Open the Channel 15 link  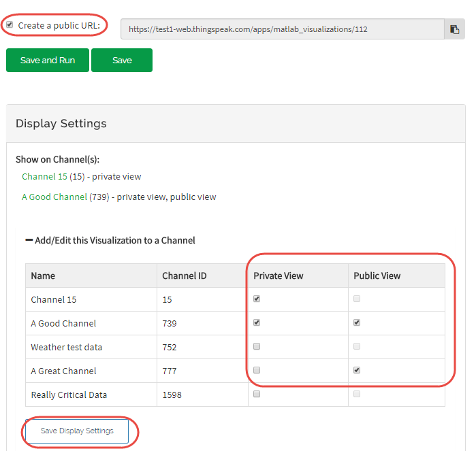pos(44,177)
